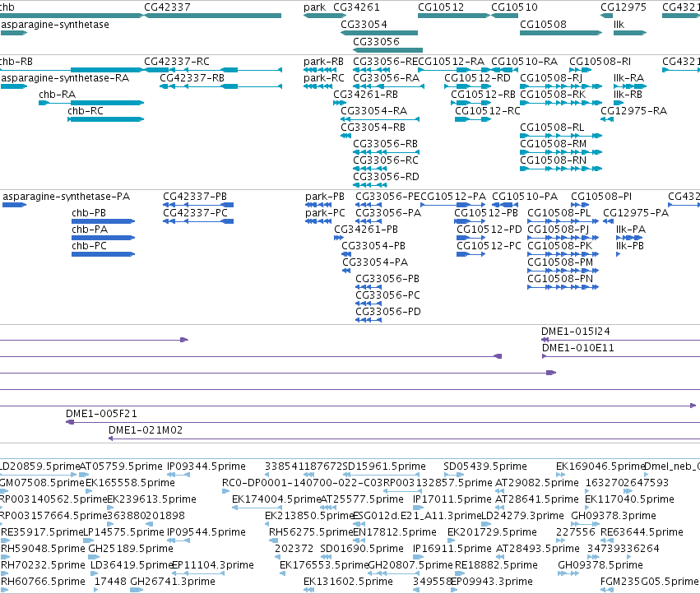Select protein CG10512-PB

[x=486, y=213]
